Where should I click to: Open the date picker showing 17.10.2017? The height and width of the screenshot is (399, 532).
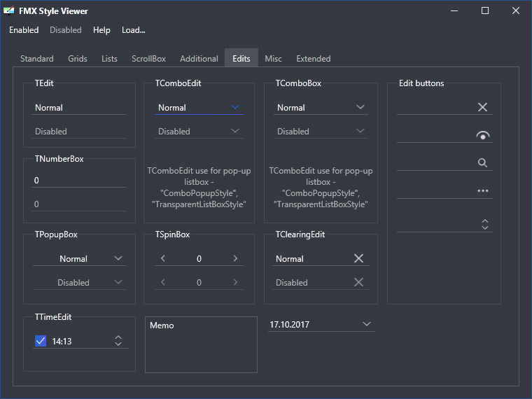click(x=321, y=325)
